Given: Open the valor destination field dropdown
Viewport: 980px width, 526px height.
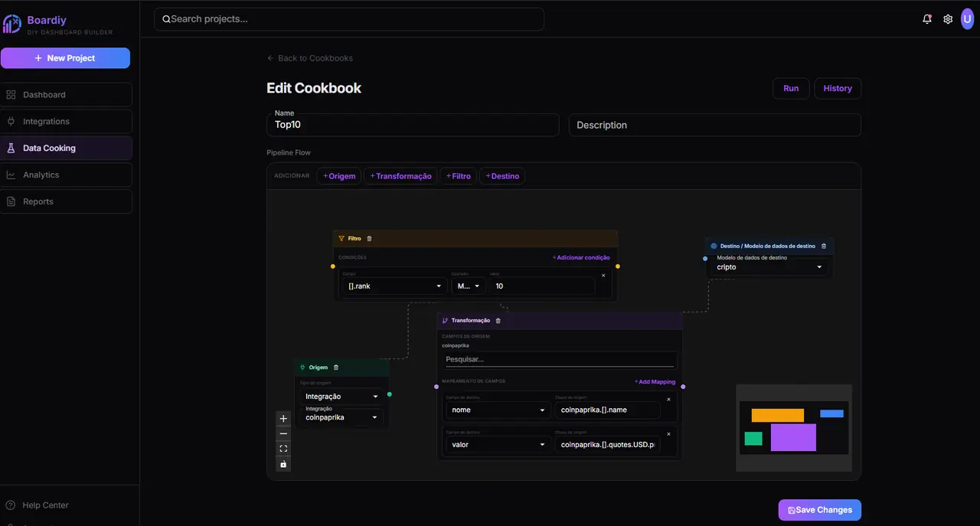Looking at the screenshot, I should [498, 444].
